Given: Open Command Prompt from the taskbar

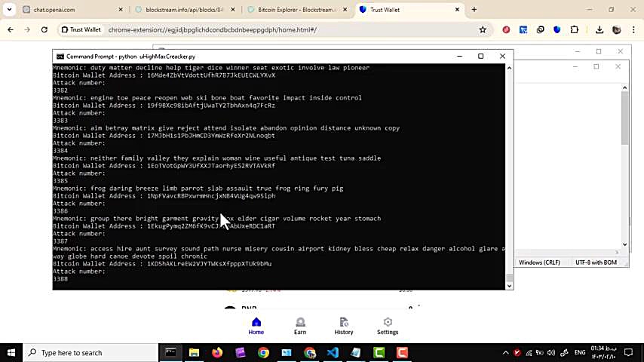Looking at the screenshot, I should point(170,352).
